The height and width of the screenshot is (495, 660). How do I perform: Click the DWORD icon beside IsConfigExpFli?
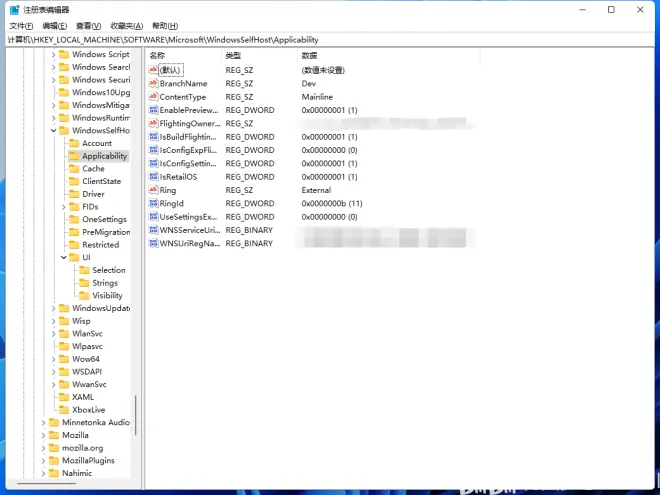pos(153,150)
